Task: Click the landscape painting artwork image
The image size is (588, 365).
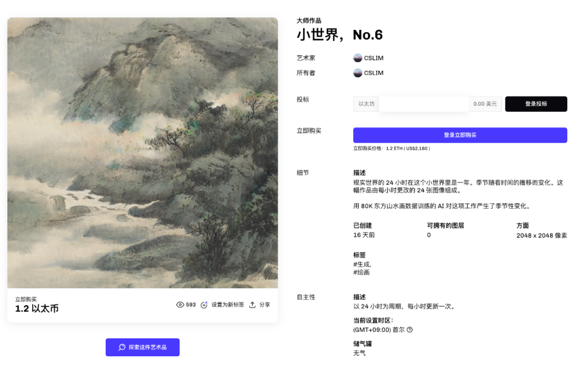Action: click(143, 153)
